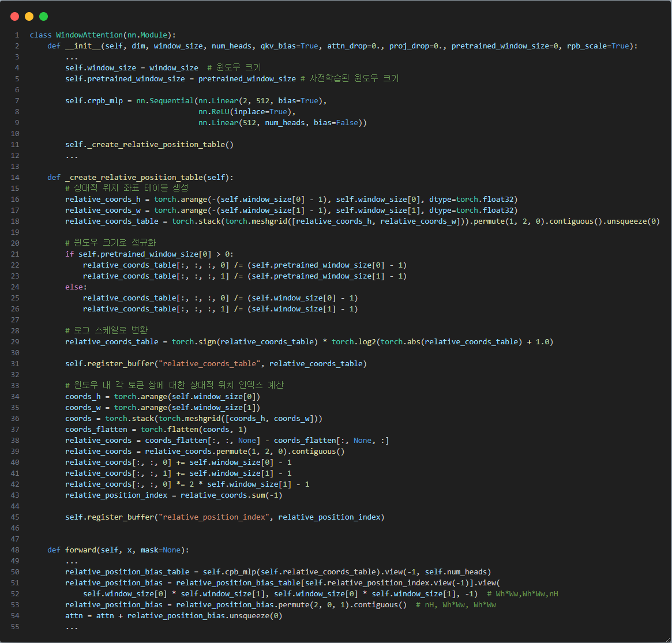Click 'relative_coords.sum(-1)' on line 43
This screenshot has width=672, height=643.
tap(231, 495)
